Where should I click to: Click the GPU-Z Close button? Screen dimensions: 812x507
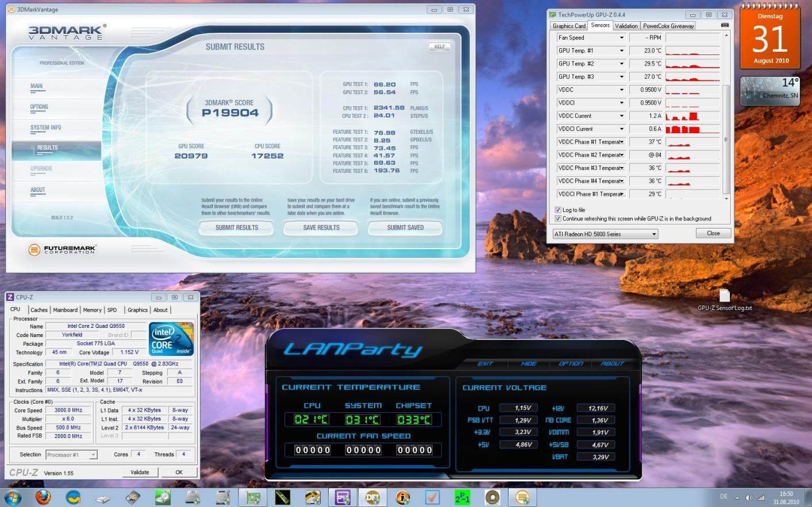click(713, 233)
